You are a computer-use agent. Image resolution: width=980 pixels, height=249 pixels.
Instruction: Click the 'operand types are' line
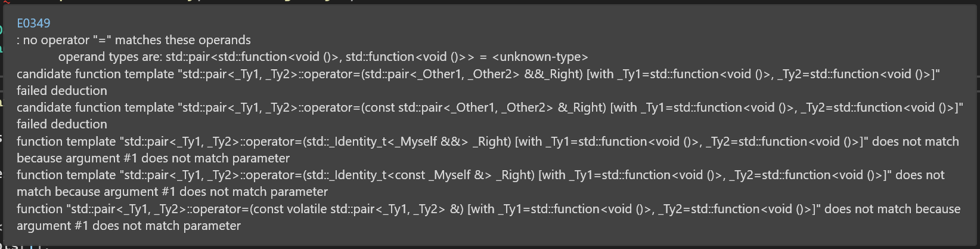pos(323,57)
